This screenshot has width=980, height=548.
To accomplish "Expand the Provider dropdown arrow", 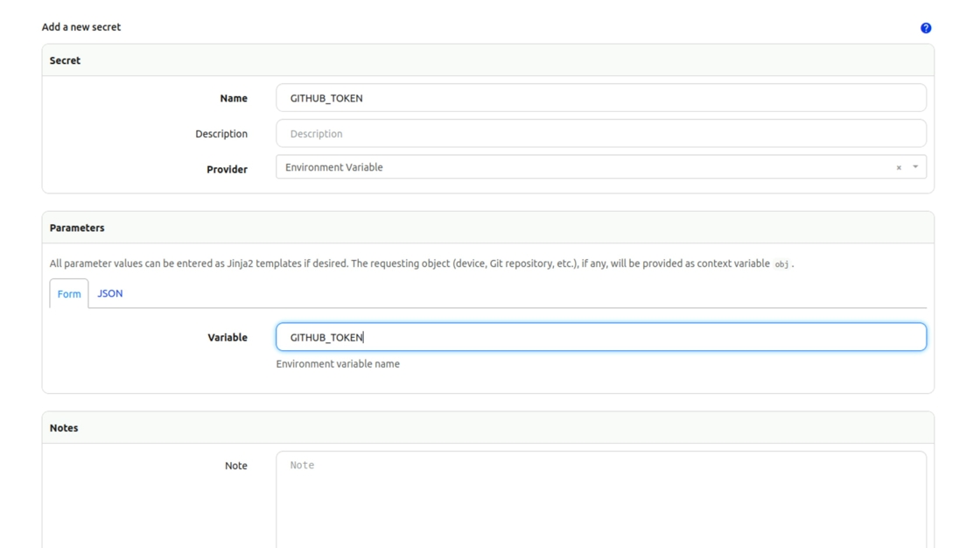I will [915, 167].
